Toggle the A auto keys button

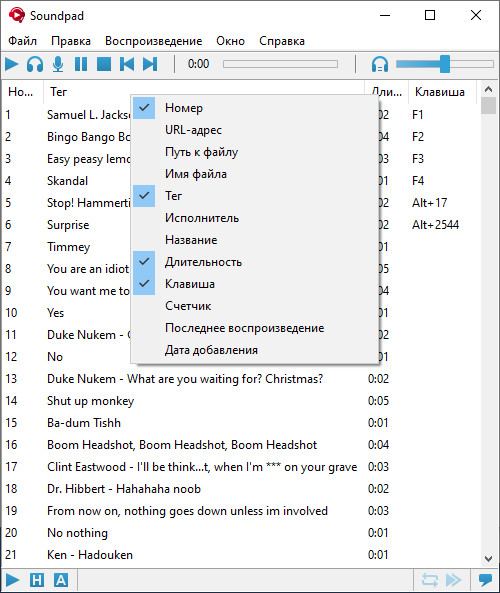[x=61, y=580]
